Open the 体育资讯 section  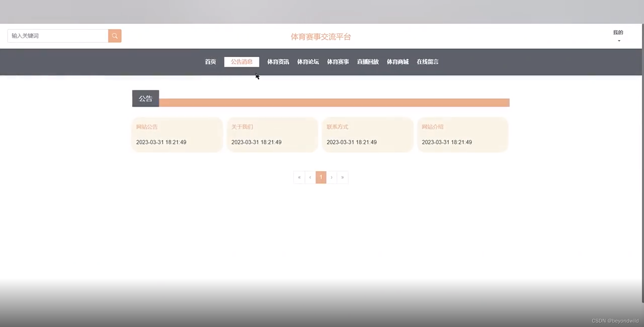tap(278, 62)
